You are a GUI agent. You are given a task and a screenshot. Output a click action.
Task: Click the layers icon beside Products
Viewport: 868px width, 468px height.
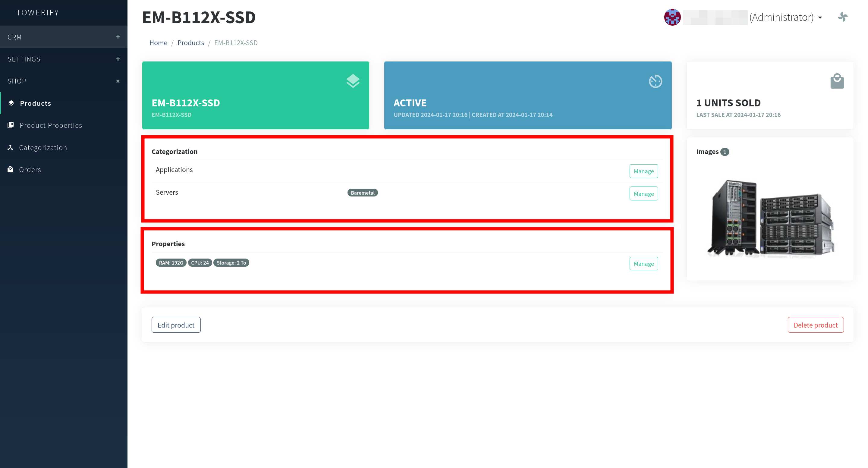click(11, 103)
